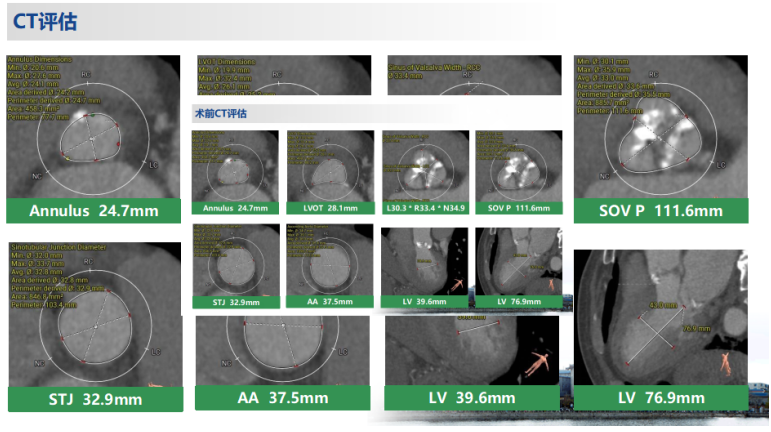Click the 43.0 mm measurement in LV image

663,305
